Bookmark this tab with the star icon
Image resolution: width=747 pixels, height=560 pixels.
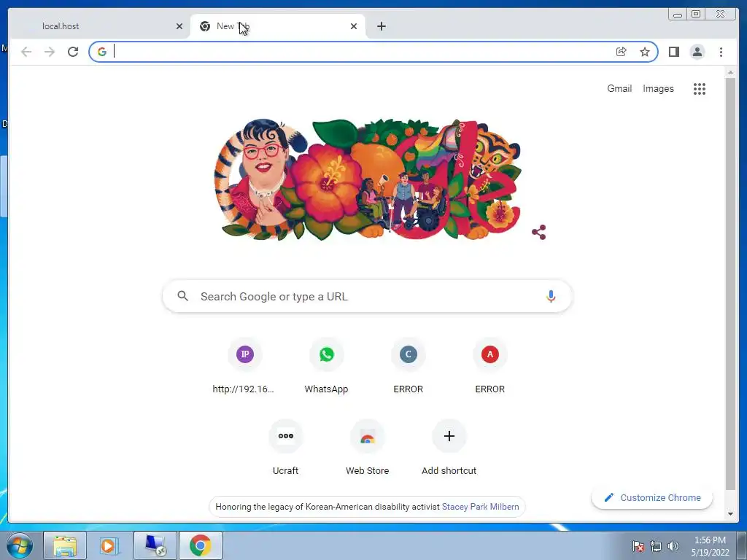coord(645,52)
